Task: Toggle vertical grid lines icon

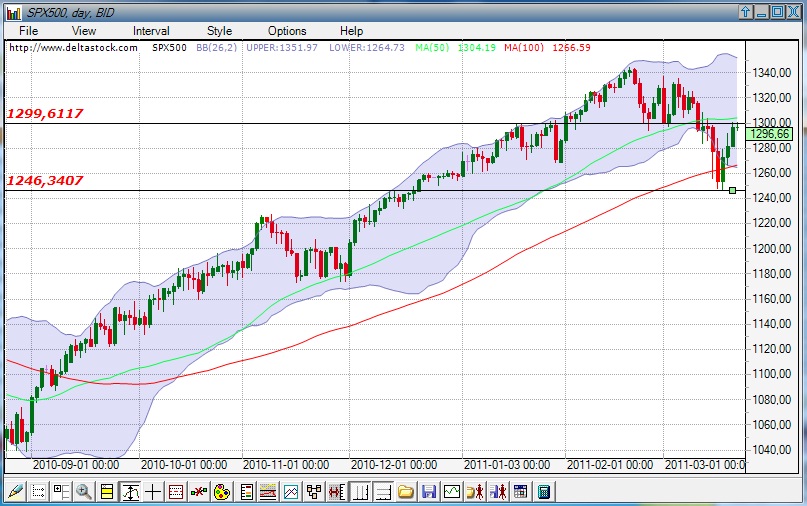Action: pyautogui.click(x=360, y=492)
